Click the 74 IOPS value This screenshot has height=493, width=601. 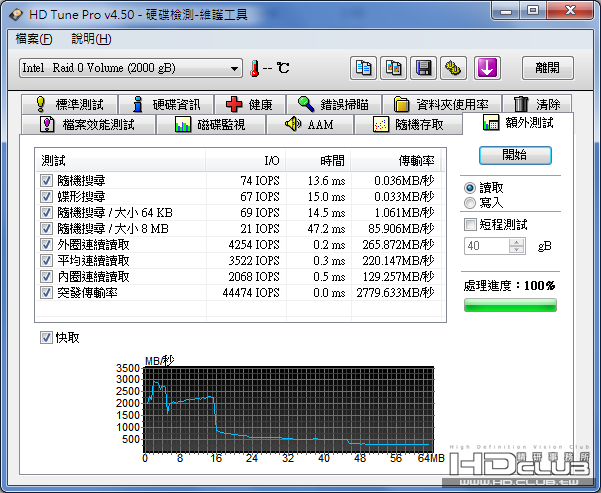[260, 181]
